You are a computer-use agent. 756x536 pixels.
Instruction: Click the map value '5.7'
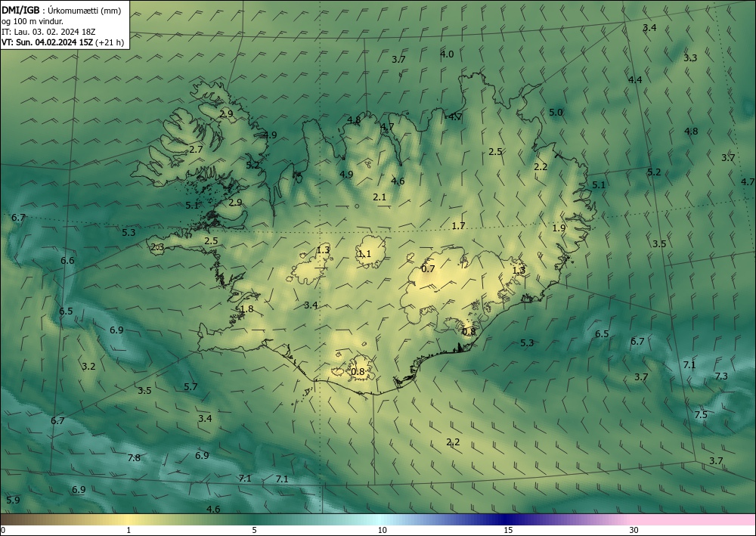tap(191, 386)
